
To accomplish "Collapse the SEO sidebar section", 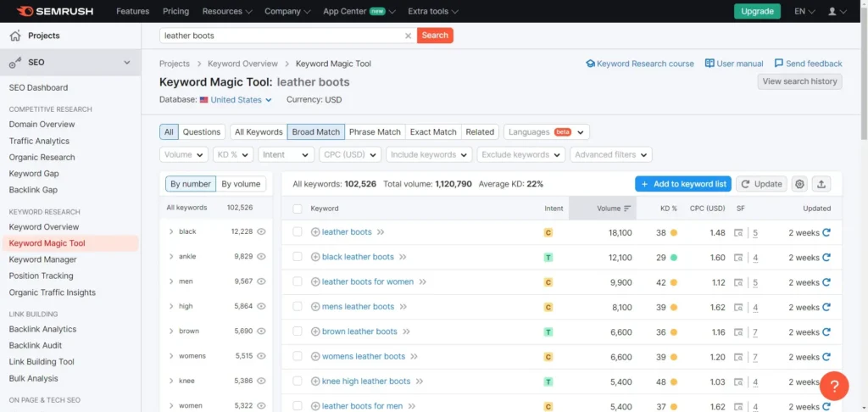I will click(127, 63).
